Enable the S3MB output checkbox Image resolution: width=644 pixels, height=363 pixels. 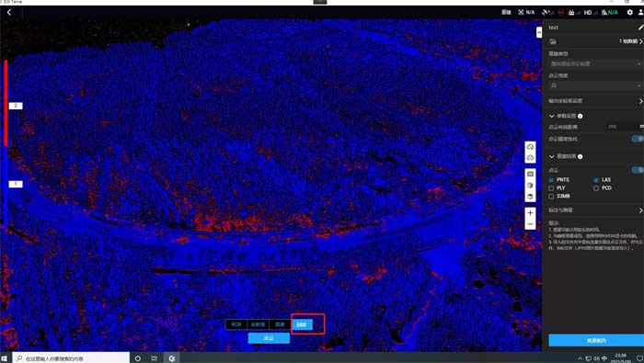coord(551,197)
